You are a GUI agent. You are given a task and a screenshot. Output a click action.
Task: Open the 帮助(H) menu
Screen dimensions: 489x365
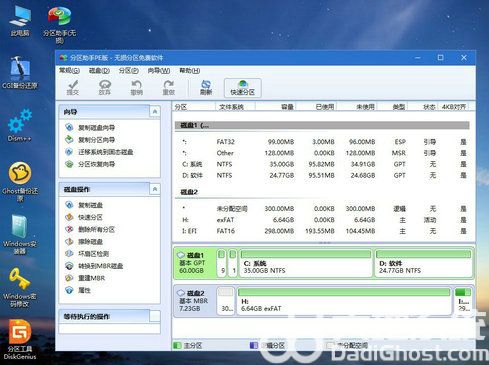[190, 71]
